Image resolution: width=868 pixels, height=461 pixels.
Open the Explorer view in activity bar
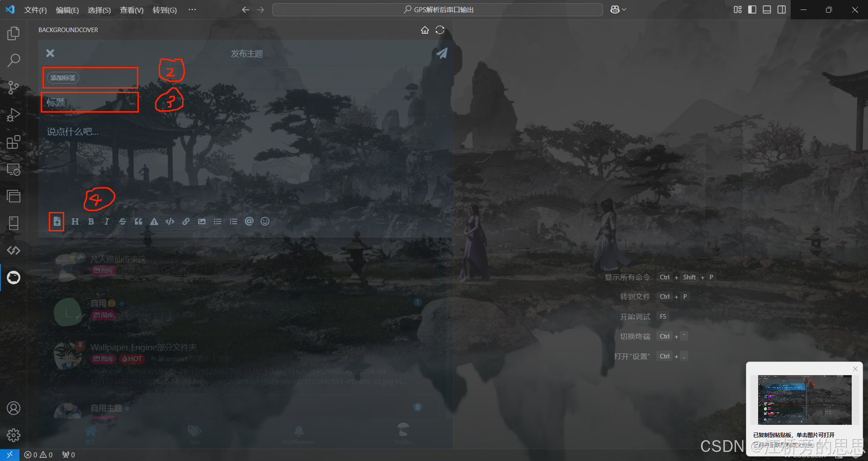14,33
